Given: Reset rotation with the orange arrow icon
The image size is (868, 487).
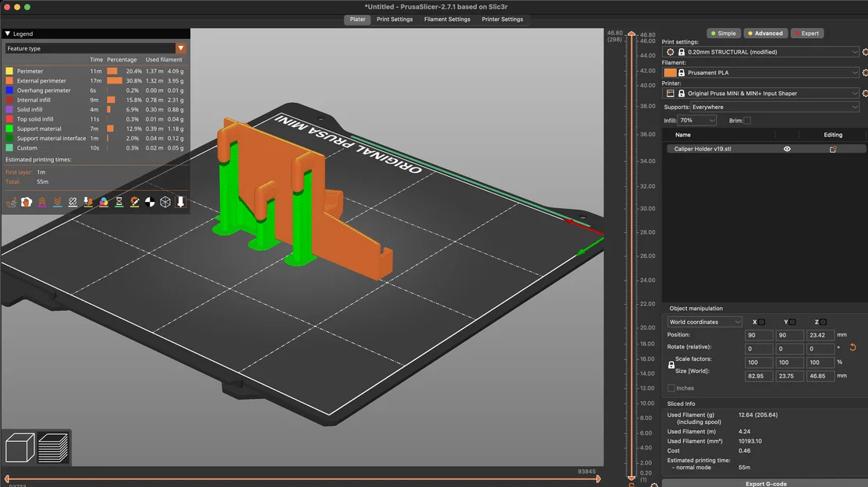Looking at the screenshot, I should coord(852,348).
